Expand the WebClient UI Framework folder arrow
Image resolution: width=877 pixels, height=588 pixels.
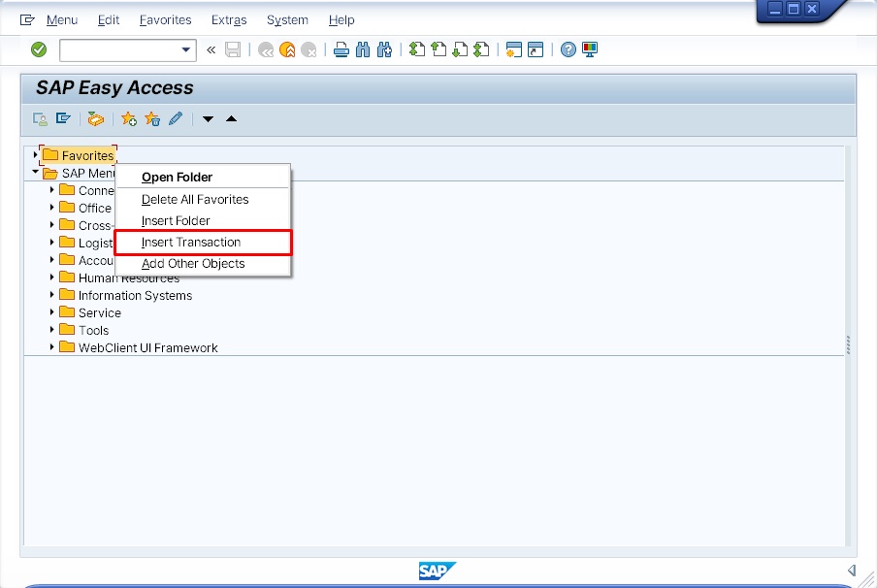51,346
